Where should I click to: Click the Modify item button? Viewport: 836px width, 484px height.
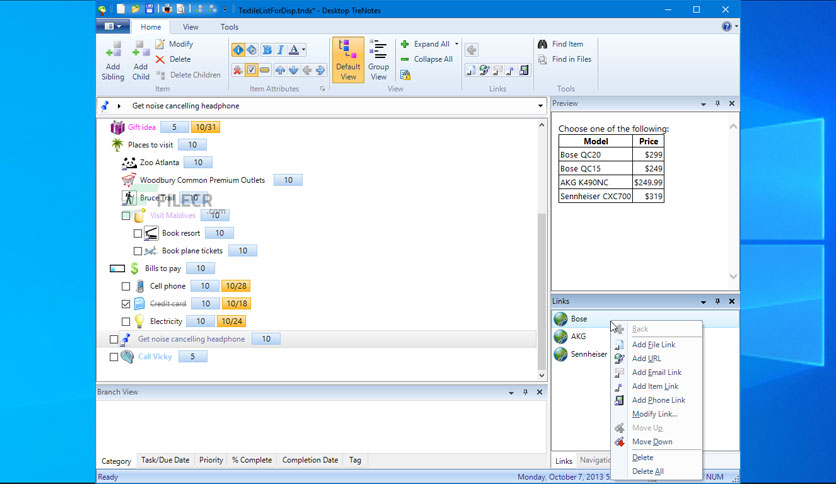click(174, 44)
